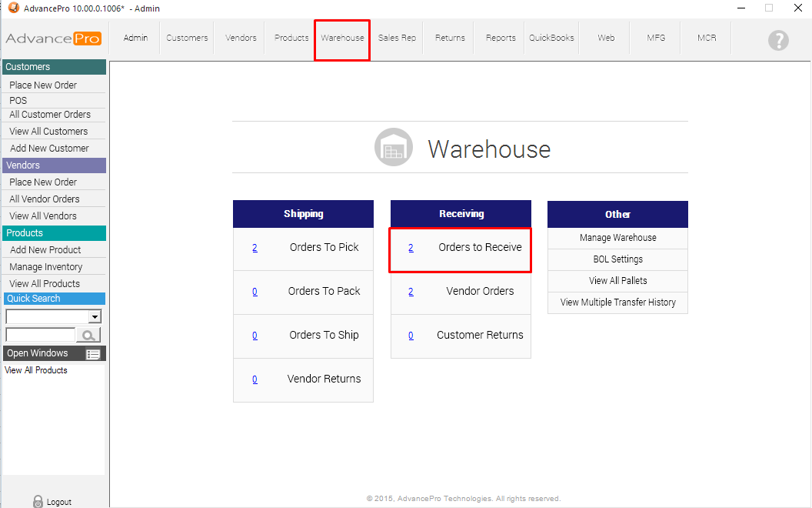Viewport: 812px width, 508px height.
Task: Click the Quick Search text field
Action: click(40, 335)
